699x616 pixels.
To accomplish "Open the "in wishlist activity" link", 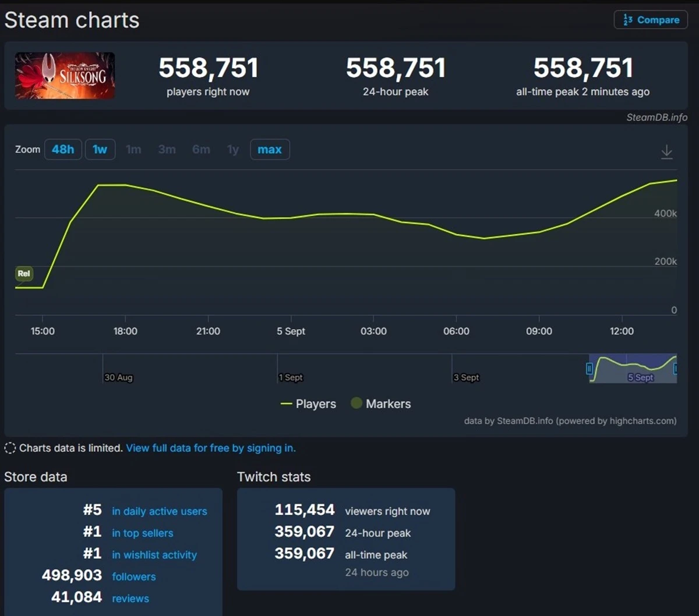I will point(154,555).
